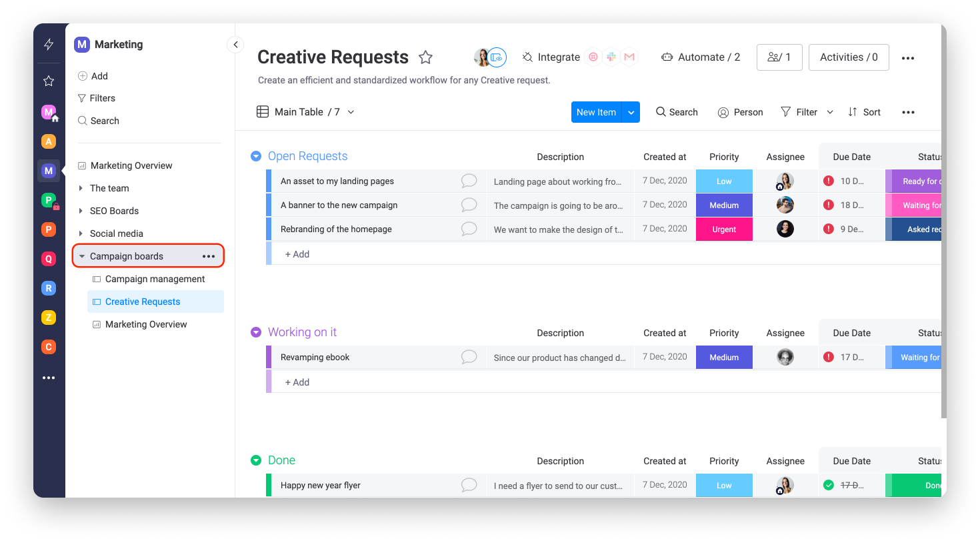Click Person filter button

(x=740, y=112)
